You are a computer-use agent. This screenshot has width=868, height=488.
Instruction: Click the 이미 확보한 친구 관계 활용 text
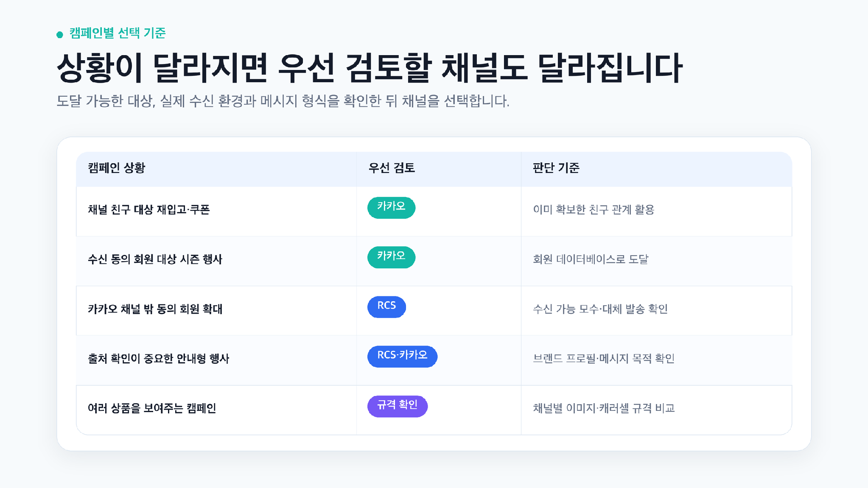point(594,210)
